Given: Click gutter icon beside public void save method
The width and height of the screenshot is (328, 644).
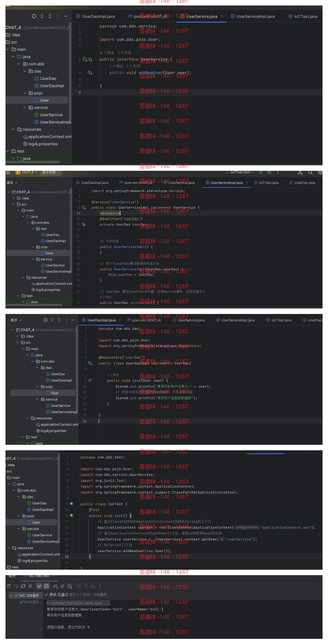Looking at the screenshot, I should tap(90, 380).
